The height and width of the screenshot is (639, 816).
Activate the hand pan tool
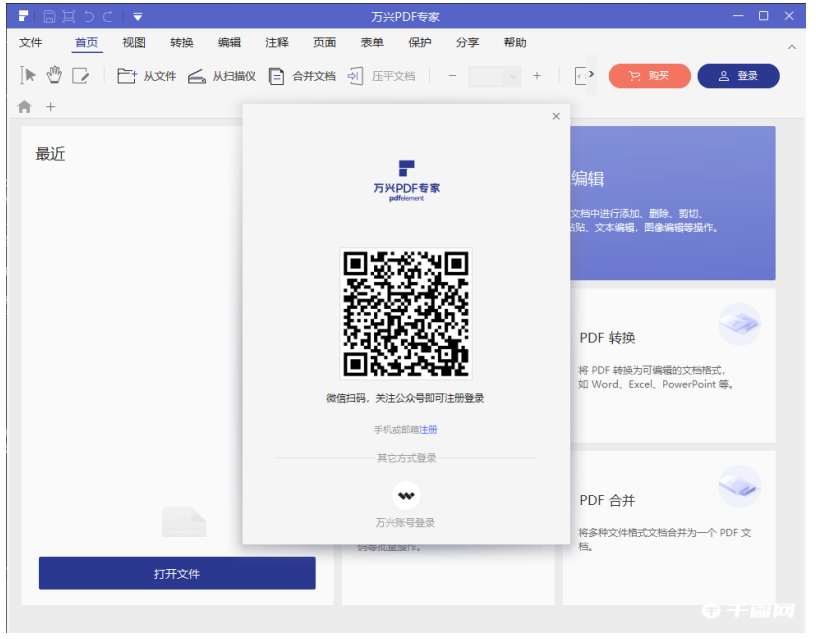(x=53, y=76)
